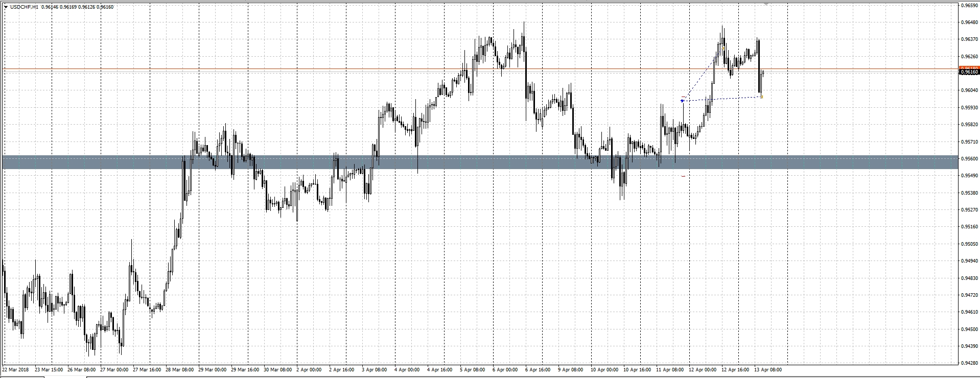980x378 pixels.
Task: Click the 0.96260 price axis label
Action: click(969, 56)
